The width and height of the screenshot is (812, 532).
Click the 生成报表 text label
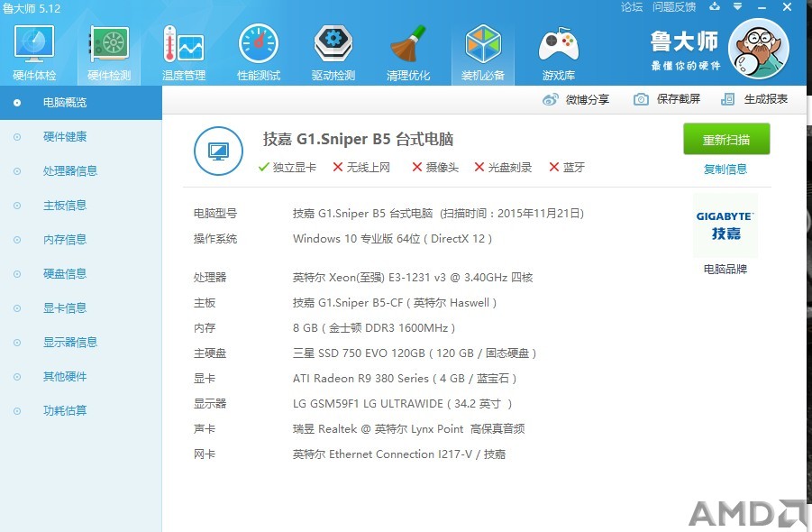766,99
